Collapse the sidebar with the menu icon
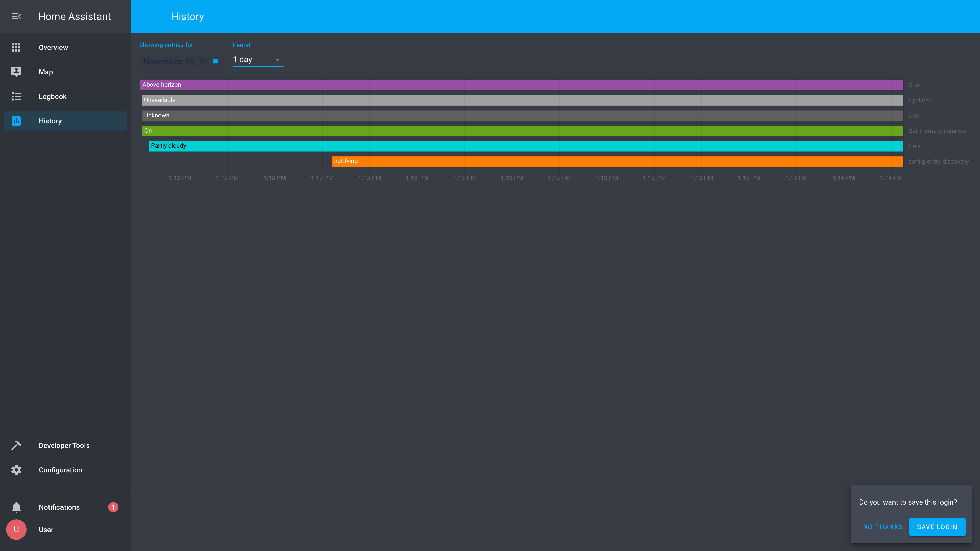 [16, 16]
